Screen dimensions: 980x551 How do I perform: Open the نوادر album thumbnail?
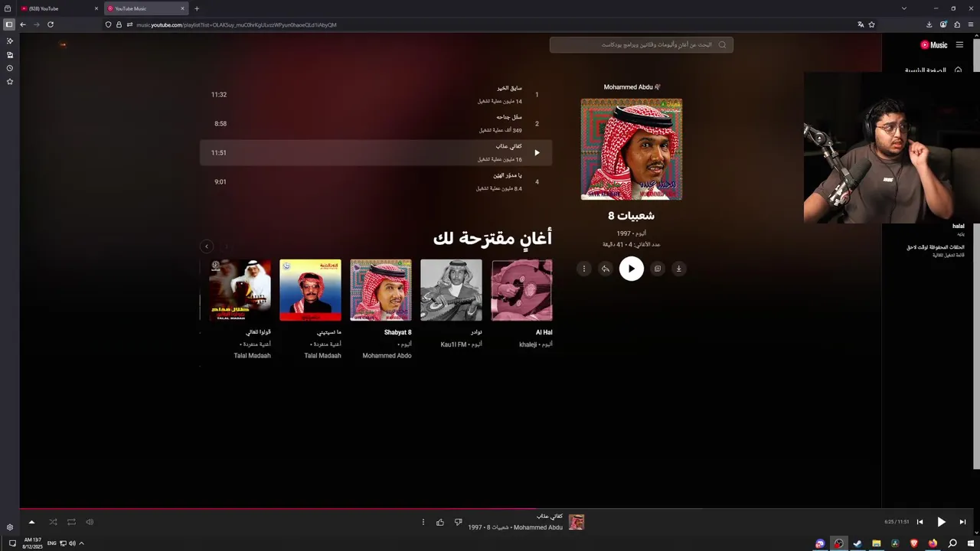pyautogui.click(x=451, y=290)
